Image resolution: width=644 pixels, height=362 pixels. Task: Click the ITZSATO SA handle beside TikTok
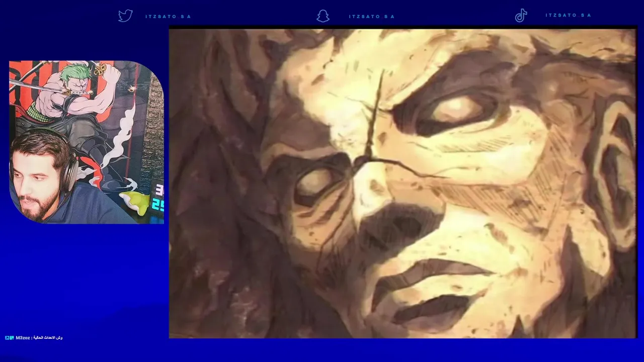pos(569,15)
